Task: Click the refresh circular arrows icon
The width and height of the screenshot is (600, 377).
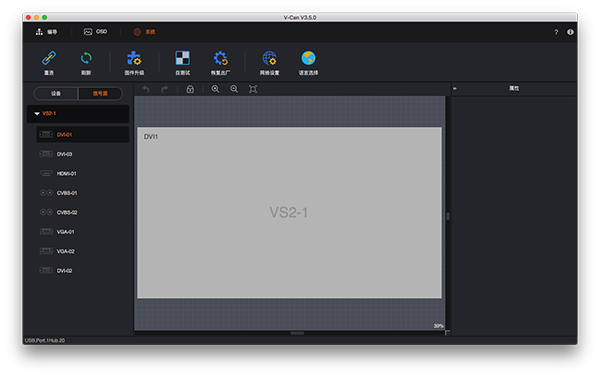Action: (x=86, y=58)
